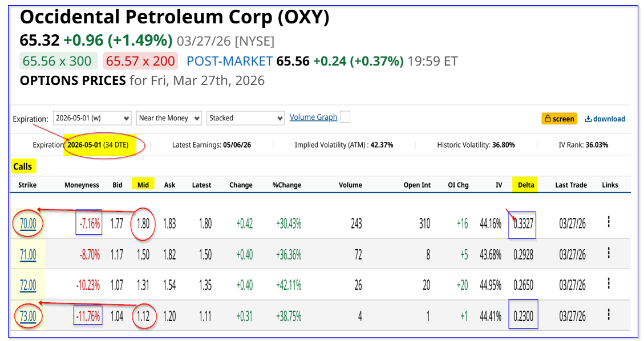The width and height of the screenshot is (644, 341).
Task: Expand the Near the Money dropdown
Action: pyautogui.click(x=169, y=118)
